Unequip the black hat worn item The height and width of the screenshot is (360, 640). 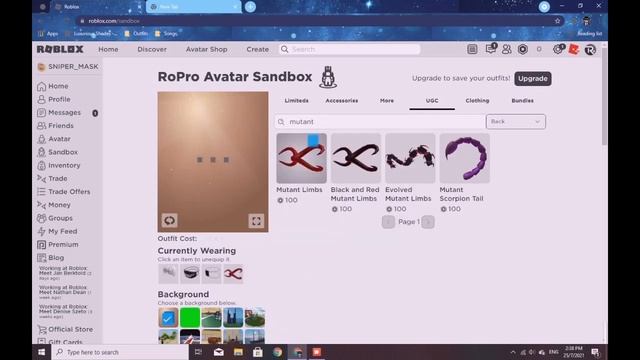[x=190, y=273]
